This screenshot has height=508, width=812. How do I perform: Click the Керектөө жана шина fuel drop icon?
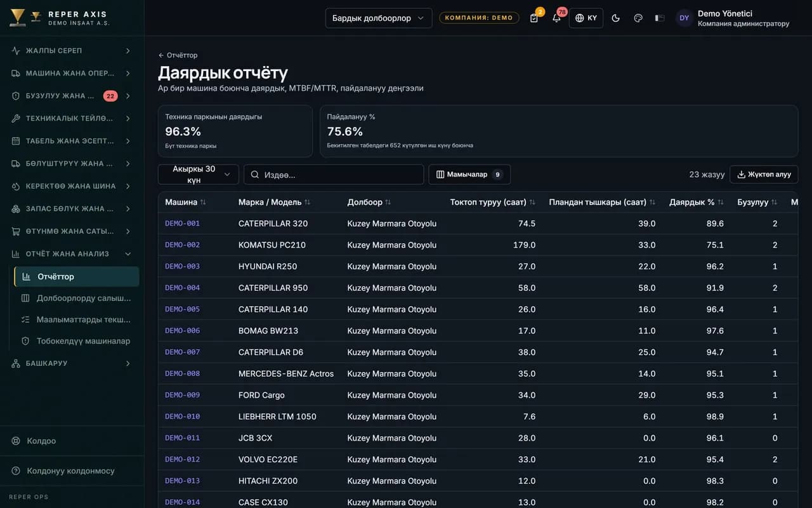click(16, 186)
